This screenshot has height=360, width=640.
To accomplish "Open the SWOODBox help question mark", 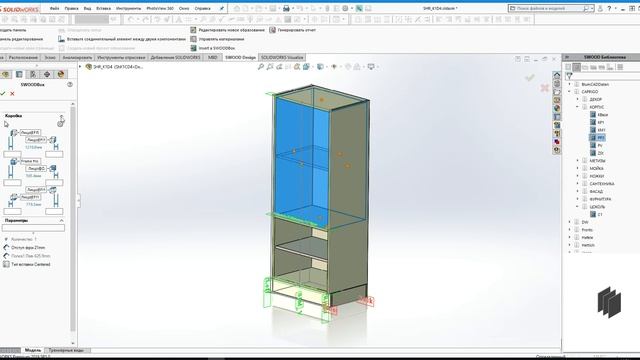I will [x=70, y=84].
